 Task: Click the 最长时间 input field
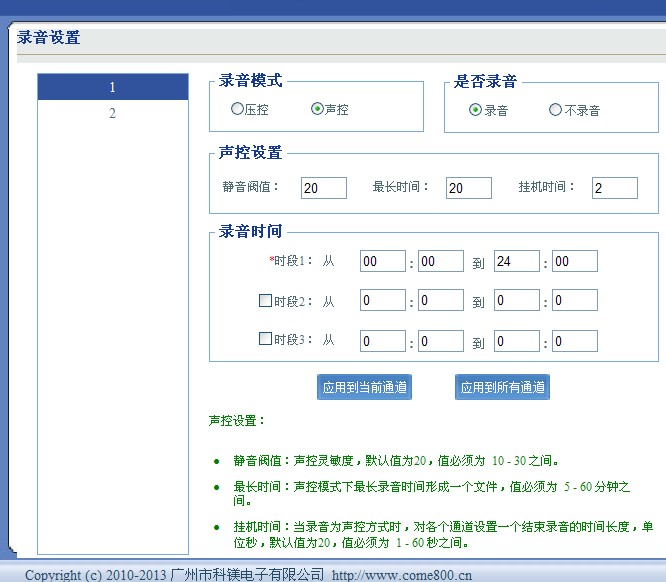coord(468,188)
